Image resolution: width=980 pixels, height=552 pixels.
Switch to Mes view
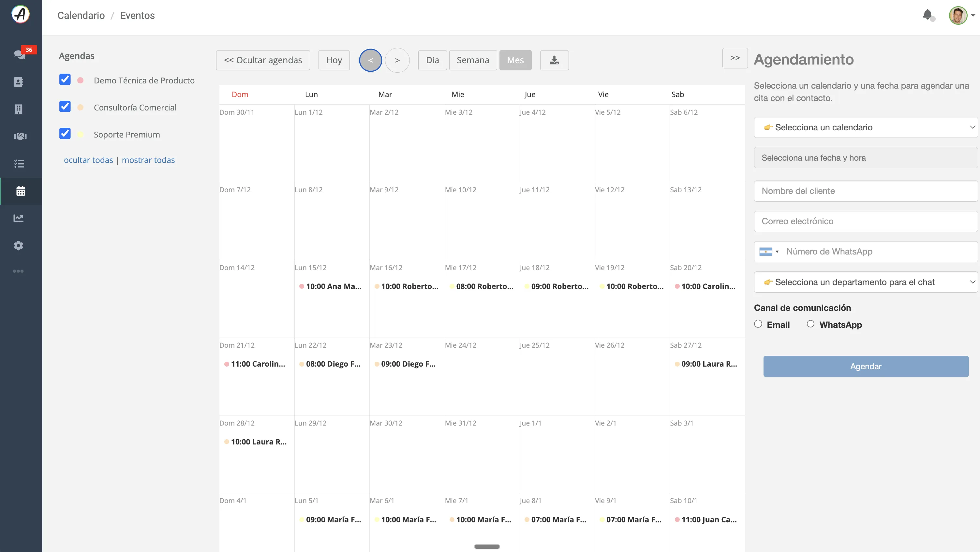point(515,60)
